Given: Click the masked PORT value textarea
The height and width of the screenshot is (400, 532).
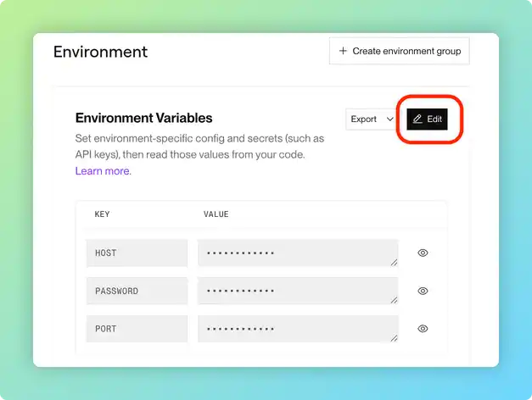Looking at the screenshot, I should [297, 329].
